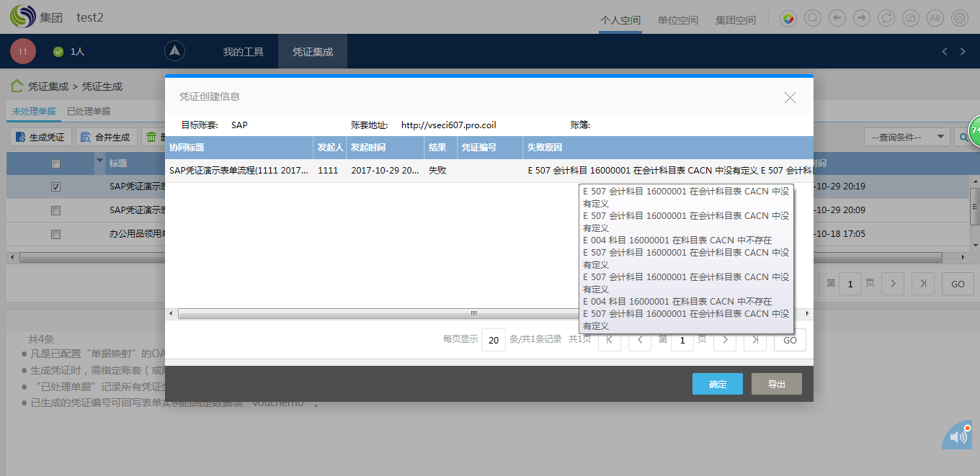Viewport: 980px width, 476px height.
Task: Click the GO button in background pager
Action: click(958, 284)
